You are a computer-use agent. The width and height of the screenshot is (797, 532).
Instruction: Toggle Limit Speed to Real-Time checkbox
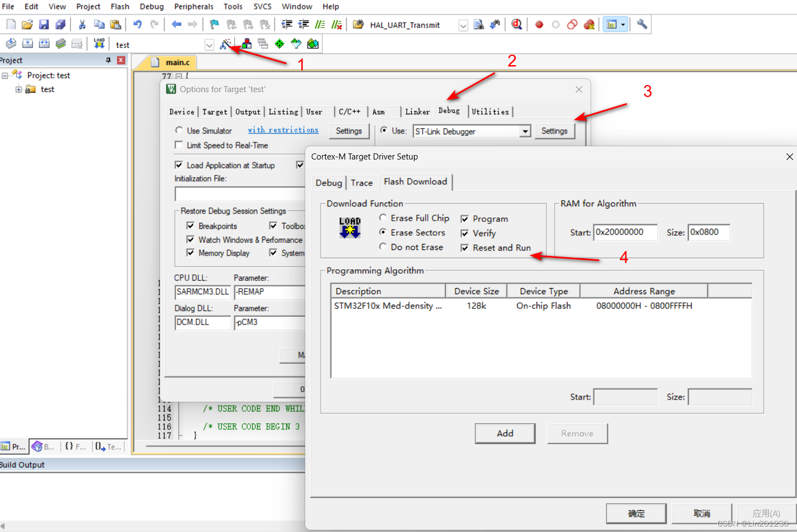[x=179, y=145]
